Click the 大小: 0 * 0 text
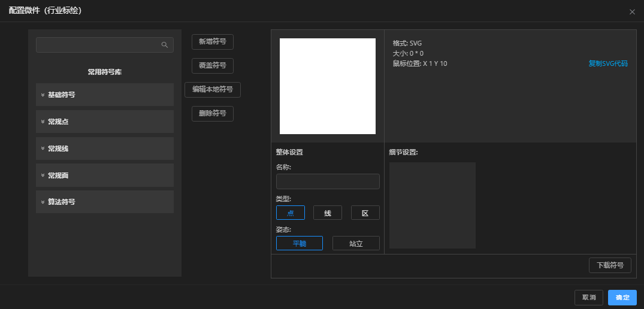The image size is (644, 309). (x=408, y=53)
